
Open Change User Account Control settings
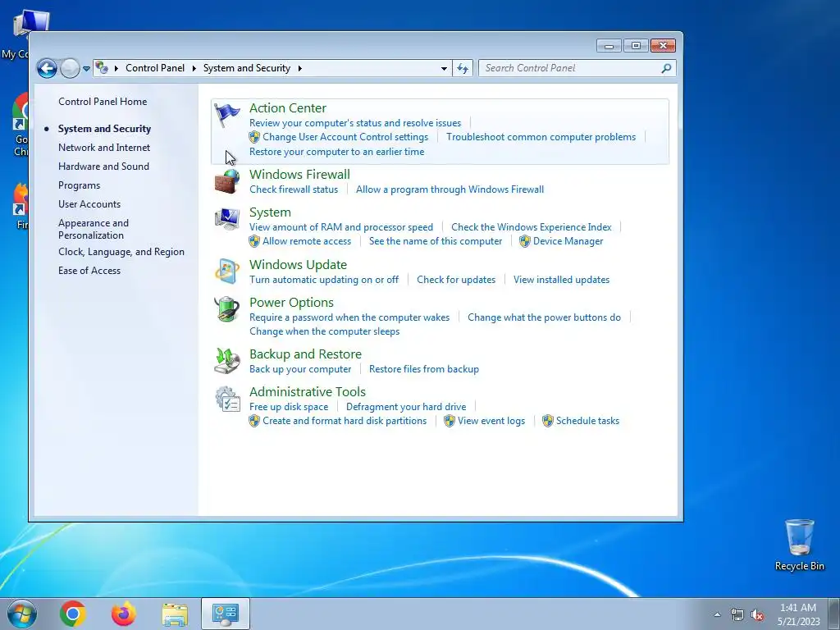tap(345, 137)
